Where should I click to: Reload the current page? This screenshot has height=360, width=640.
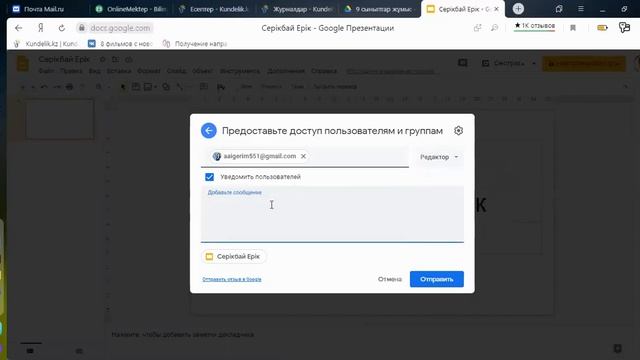pos(62,28)
